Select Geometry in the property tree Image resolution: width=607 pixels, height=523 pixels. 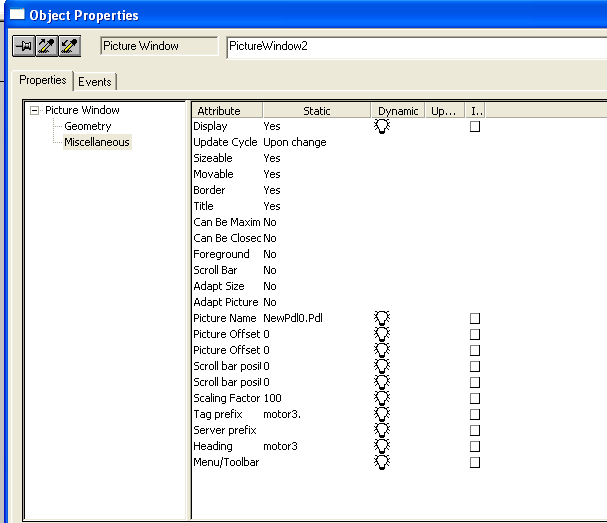tap(88, 126)
